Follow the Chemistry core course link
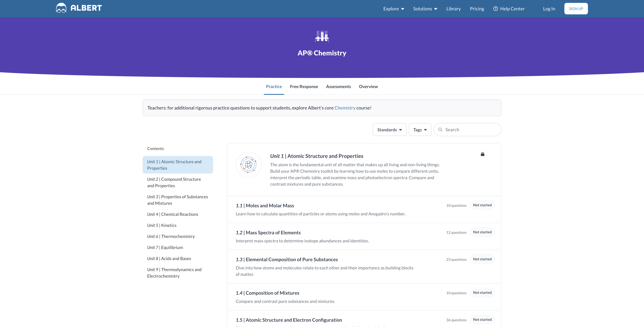The image size is (644, 327). [x=345, y=108]
